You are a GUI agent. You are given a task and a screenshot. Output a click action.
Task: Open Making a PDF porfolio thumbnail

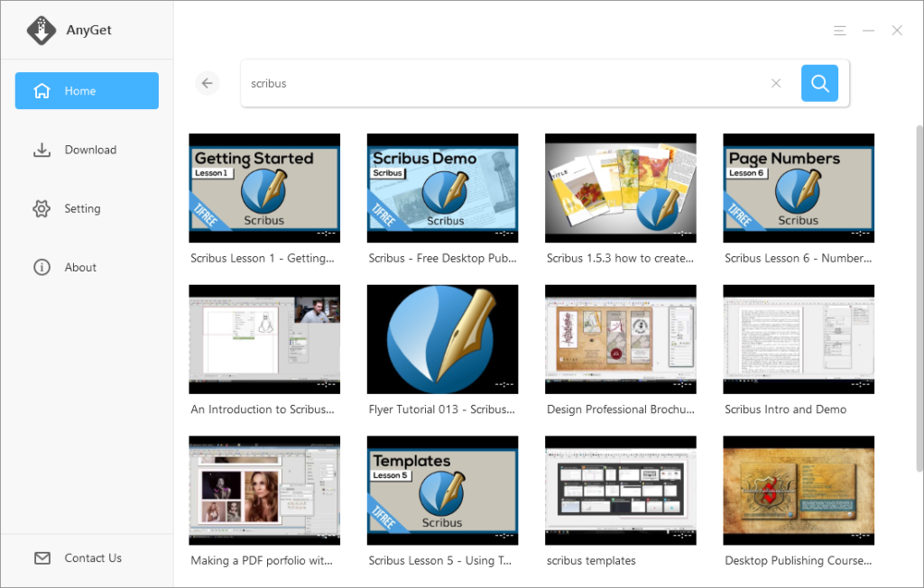click(264, 491)
